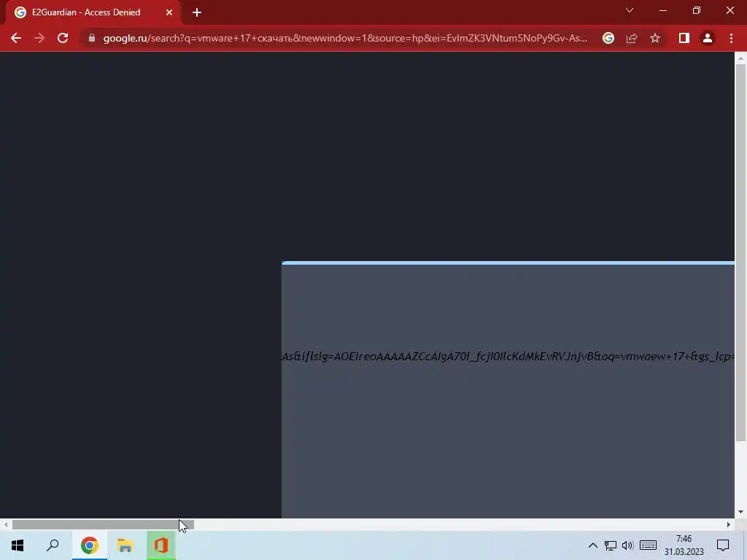Viewport: 747px width, 560px height.
Task: Open the Chrome profile menu
Action: [708, 38]
